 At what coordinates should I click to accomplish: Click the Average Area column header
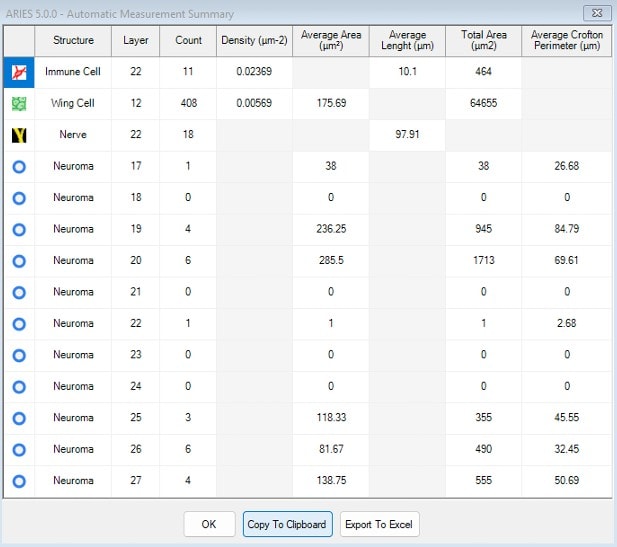coord(331,41)
